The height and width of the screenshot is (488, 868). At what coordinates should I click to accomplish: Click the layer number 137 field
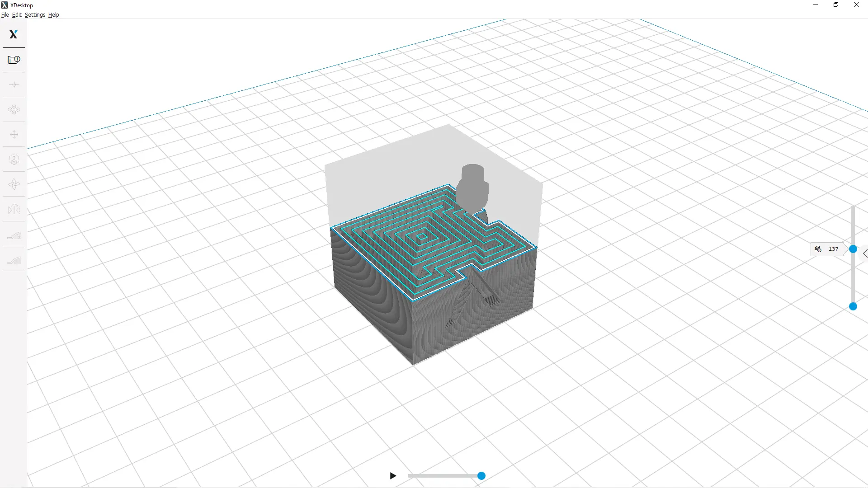coord(833,249)
